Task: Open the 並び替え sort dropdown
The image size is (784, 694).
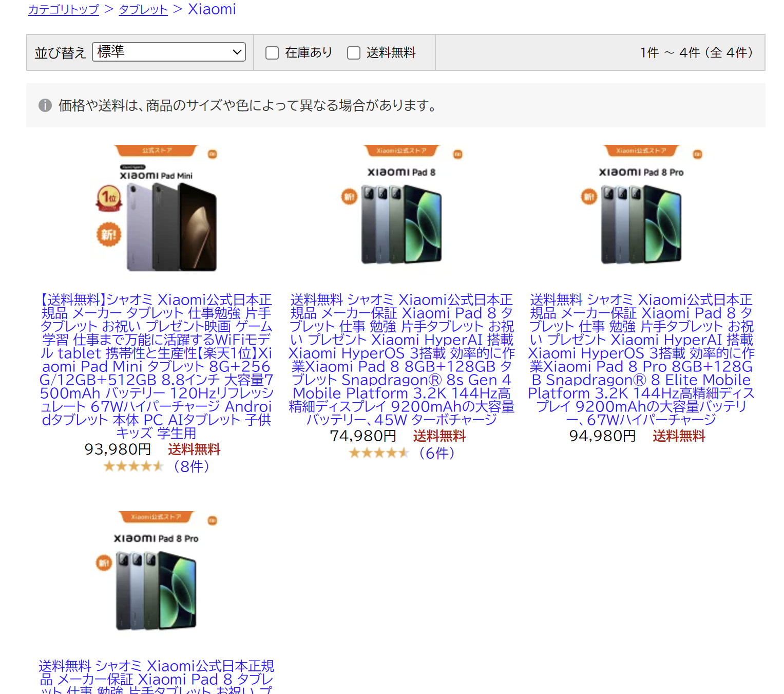Action: pyautogui.click(x=169, y=52)
